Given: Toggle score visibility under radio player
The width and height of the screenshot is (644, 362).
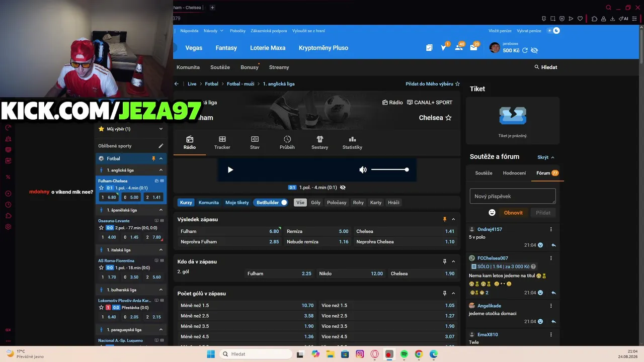Looking at the screenshot, I should tap(343, 188).
